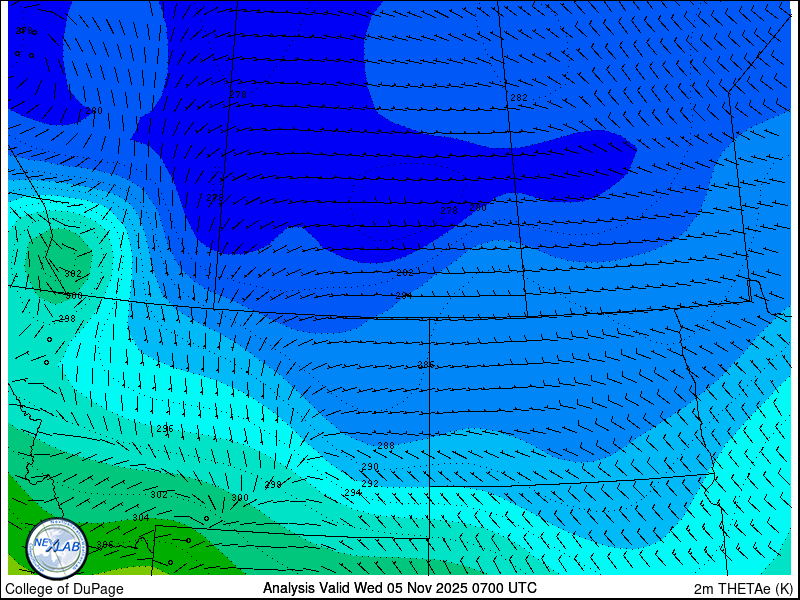Image resolution: width=800 pixels, height=600 pixels.
Task: Click the 290 contour label
Action: [x=370, y=467]
